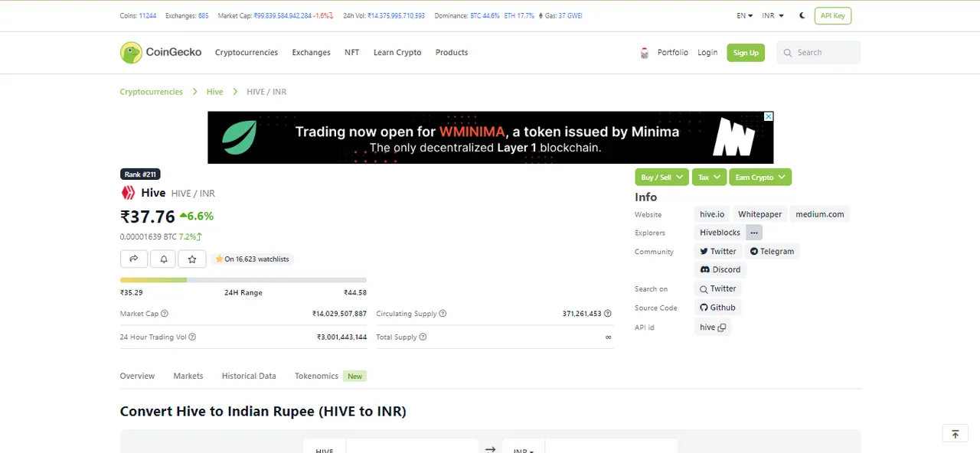Viewport: 980px width, 453px height.
Task: Click the price alert bell button
Action: coord(163,259)
